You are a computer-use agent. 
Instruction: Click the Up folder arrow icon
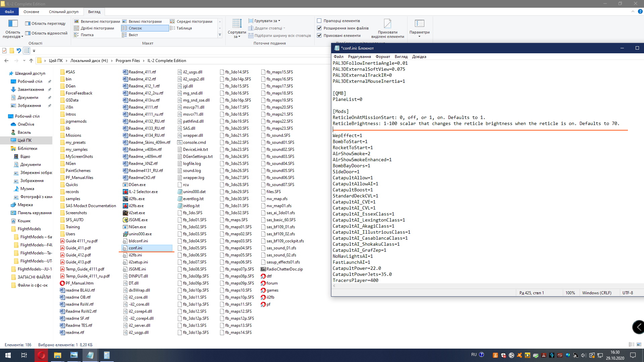(31, 61)
